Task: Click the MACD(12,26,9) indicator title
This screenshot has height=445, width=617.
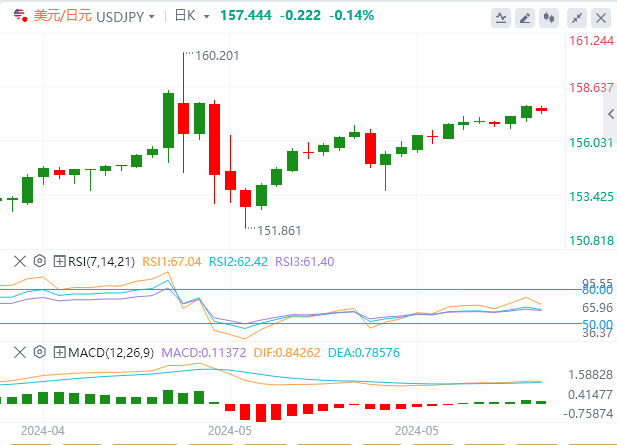Action: pos(111,353)
